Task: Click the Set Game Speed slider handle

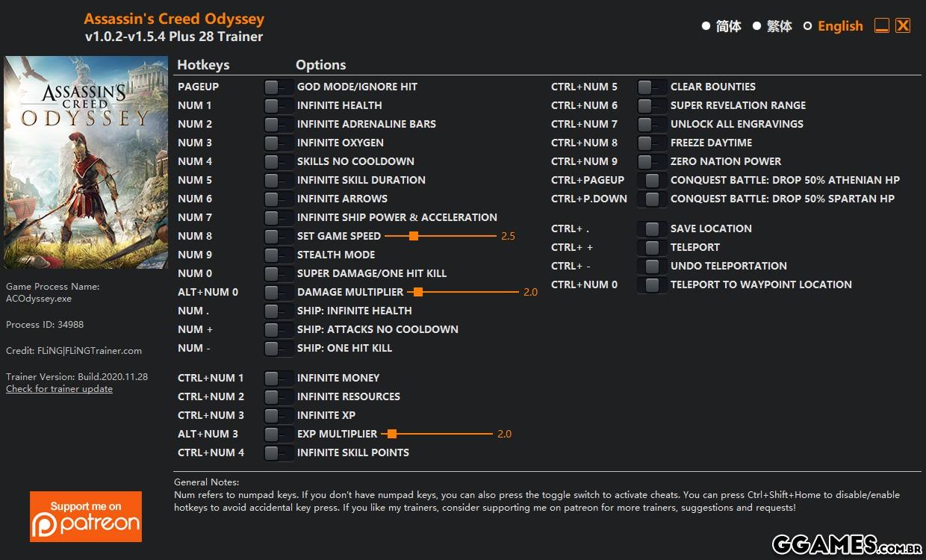Action: point(413,236)
